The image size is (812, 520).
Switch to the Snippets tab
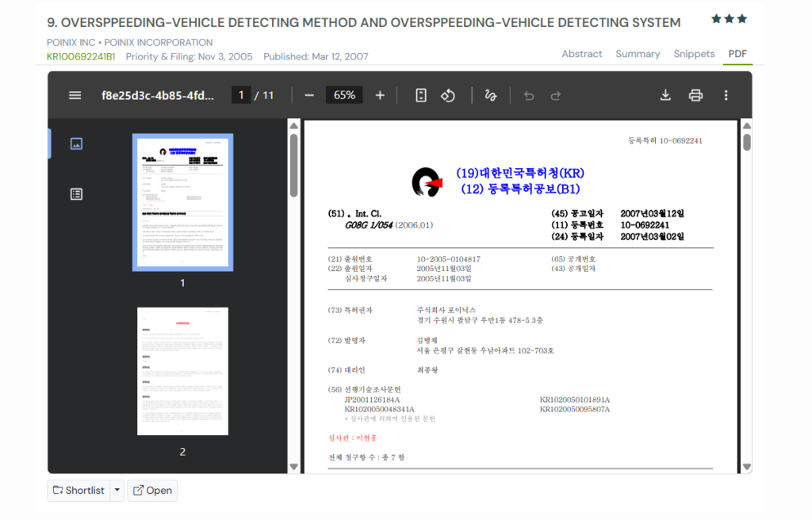(694, 53)
